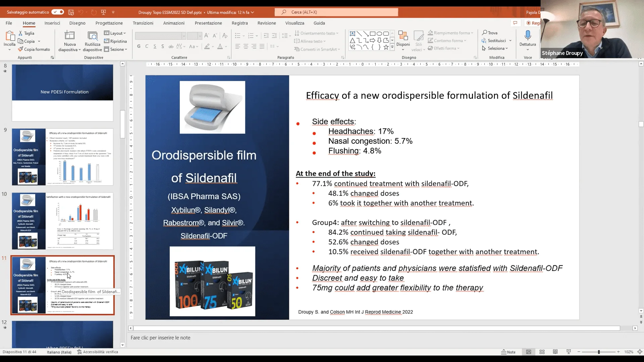Toggle underline (S) formatting

pos(155,46)
